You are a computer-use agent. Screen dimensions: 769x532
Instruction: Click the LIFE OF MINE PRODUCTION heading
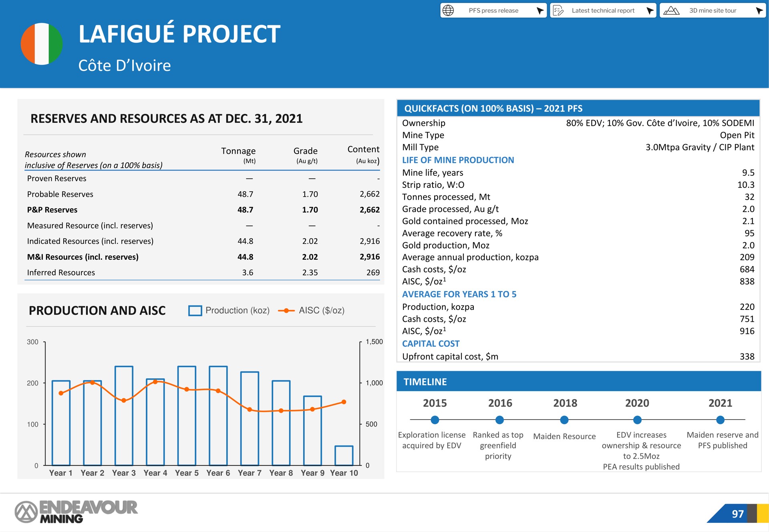click(x=458, y=160)
